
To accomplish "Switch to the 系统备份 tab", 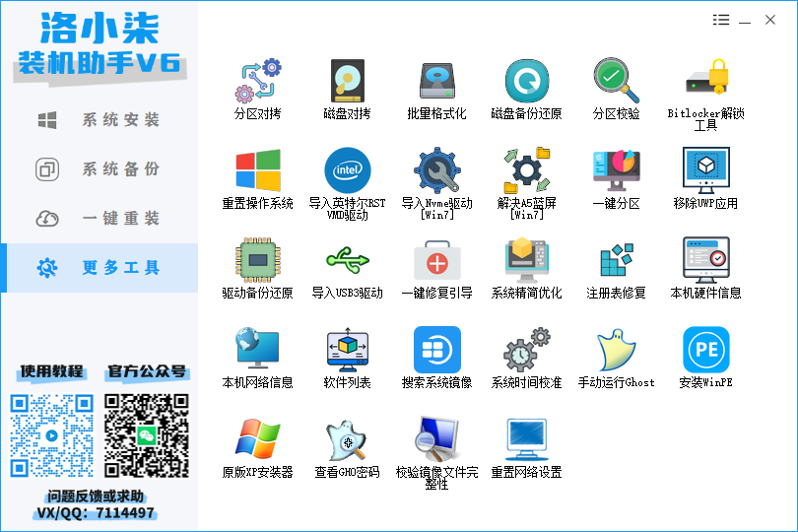I will click(99, 169).
